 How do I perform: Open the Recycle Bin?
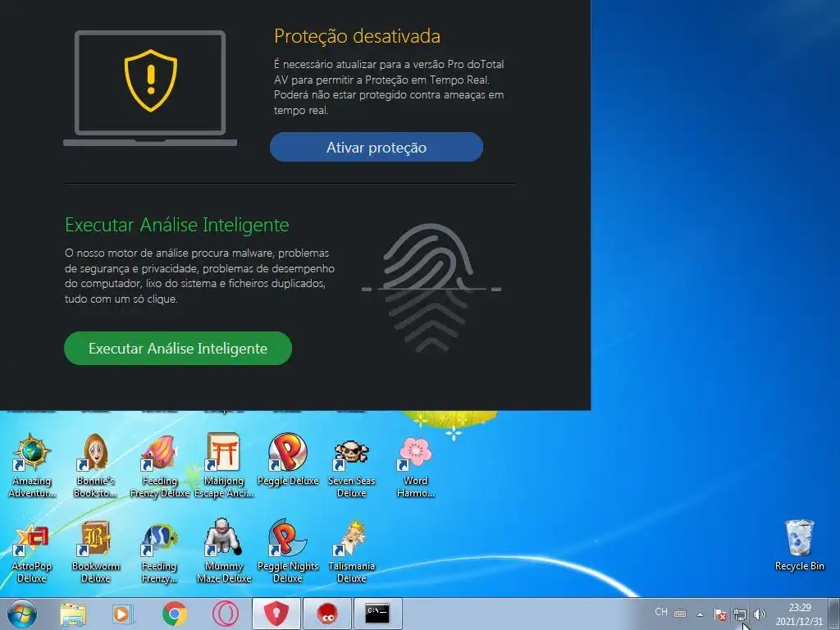799,546
